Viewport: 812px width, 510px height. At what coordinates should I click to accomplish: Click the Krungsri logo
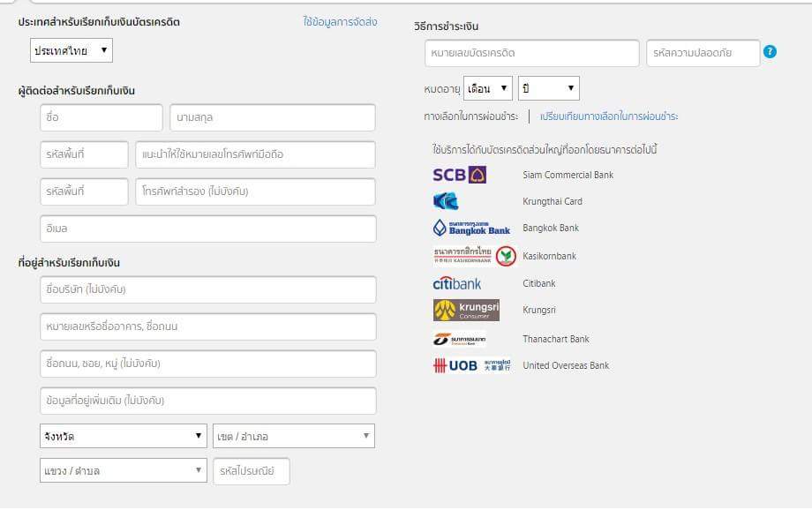click(460, 311)
